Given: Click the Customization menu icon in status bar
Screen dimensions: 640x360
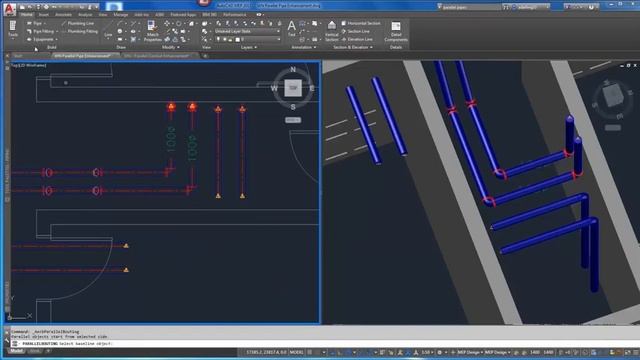Looking at the screenshot, I should 635,352.
